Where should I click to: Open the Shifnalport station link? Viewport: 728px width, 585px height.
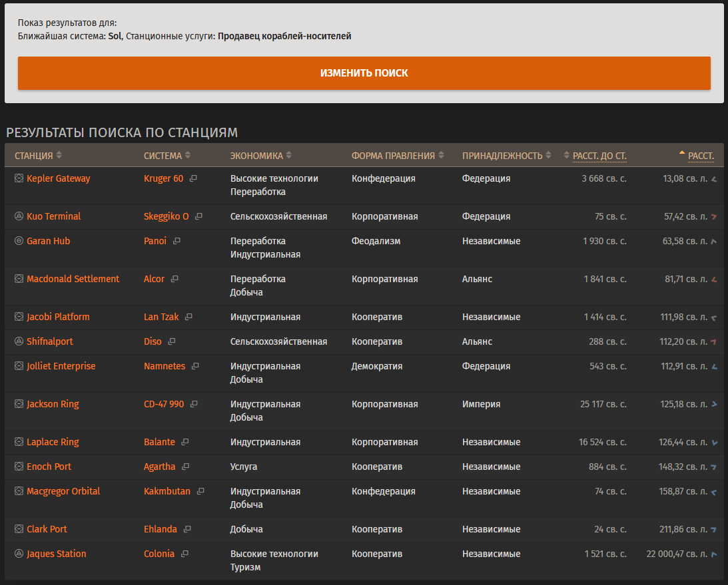click(50, 341)
